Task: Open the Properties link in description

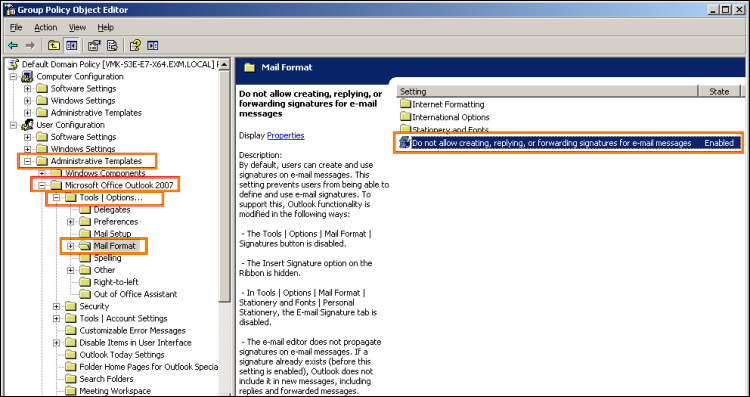Action: (x=286, y=135)
